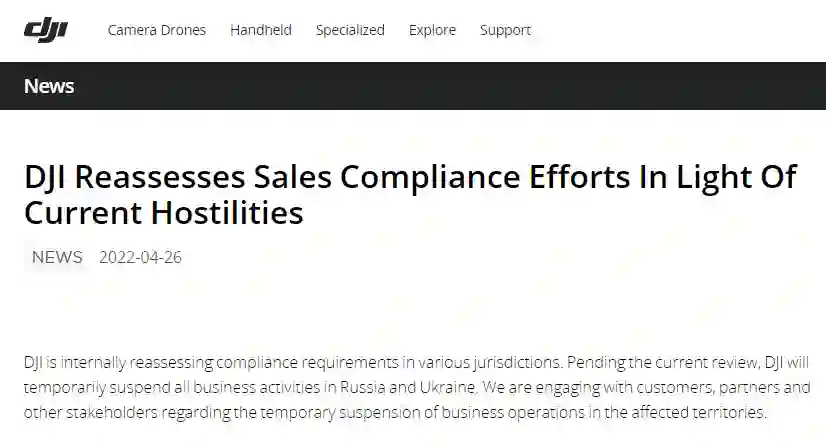Select Specialized in the top navigation
The width and height of the screenshot is (826, 444).
point(350,30)
